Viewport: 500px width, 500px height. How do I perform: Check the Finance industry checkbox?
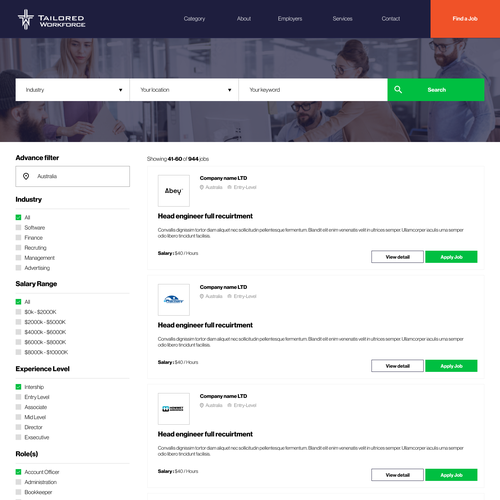[x=18, y=237]
